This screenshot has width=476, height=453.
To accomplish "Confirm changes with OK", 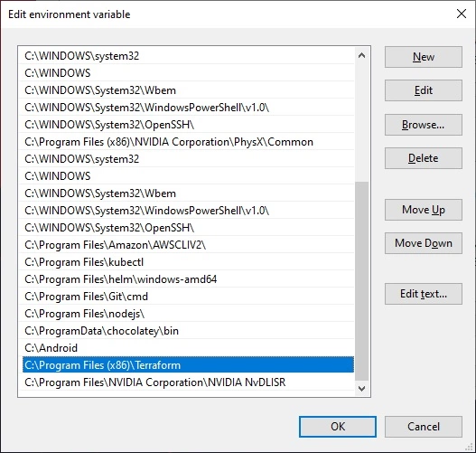I will pyautogui.click(x=338, y=427).
